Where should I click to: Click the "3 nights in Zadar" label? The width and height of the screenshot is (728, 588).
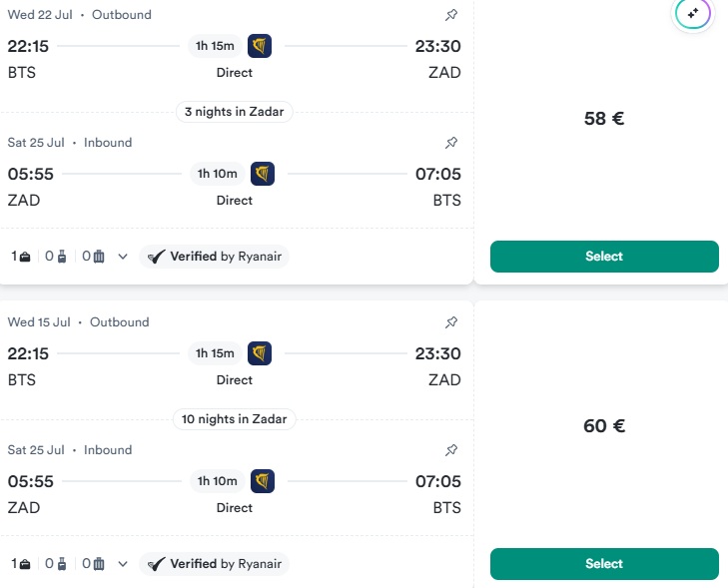click(x=235, y=112)
